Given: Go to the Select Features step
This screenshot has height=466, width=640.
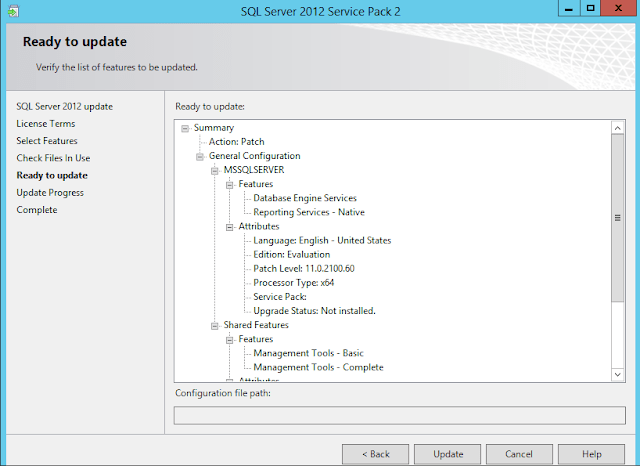Looking at the screenshot, I should 46,141.
